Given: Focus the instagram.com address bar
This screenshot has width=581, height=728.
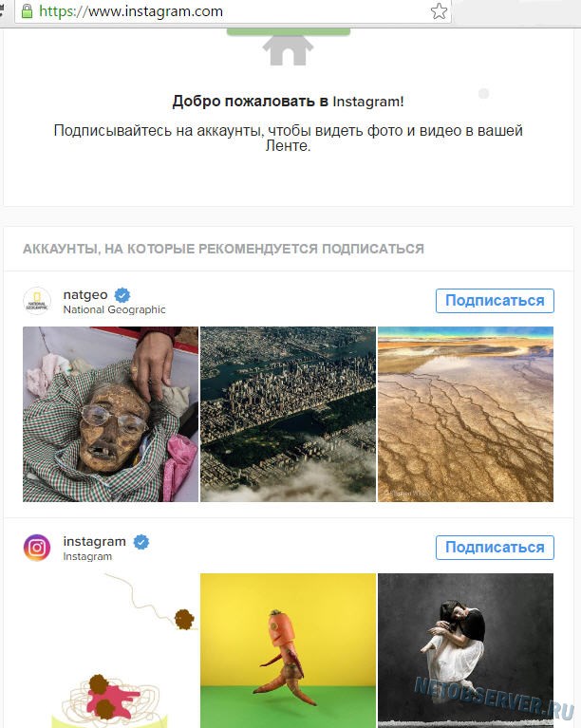Looking at the screenshot, I should [233, 11].
